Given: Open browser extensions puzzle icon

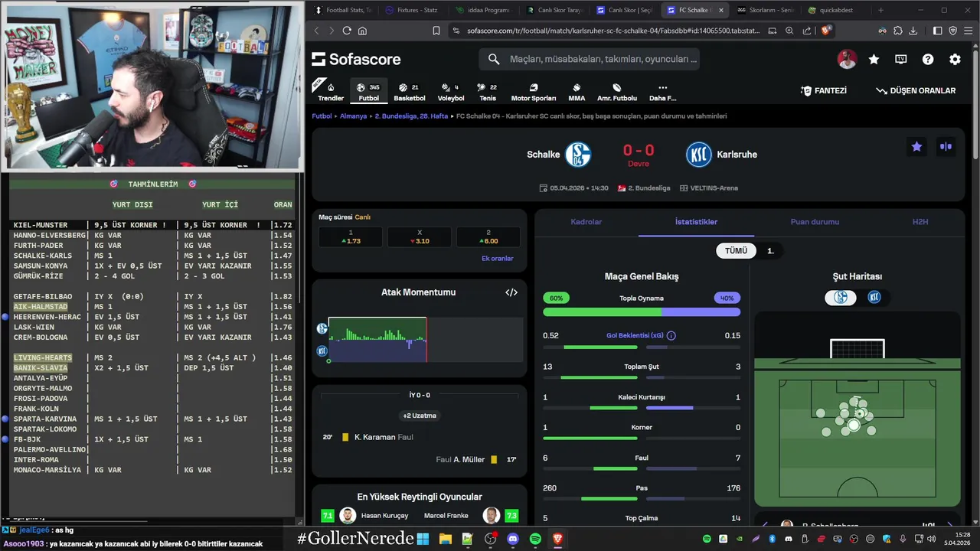Looking at the screenshot, I should tap(897, 31).
